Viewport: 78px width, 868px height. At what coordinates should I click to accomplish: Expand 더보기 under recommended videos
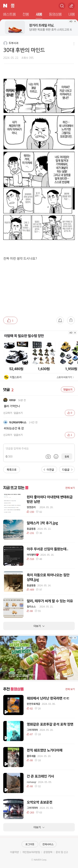pyautogui.click(x=39, y=827)
